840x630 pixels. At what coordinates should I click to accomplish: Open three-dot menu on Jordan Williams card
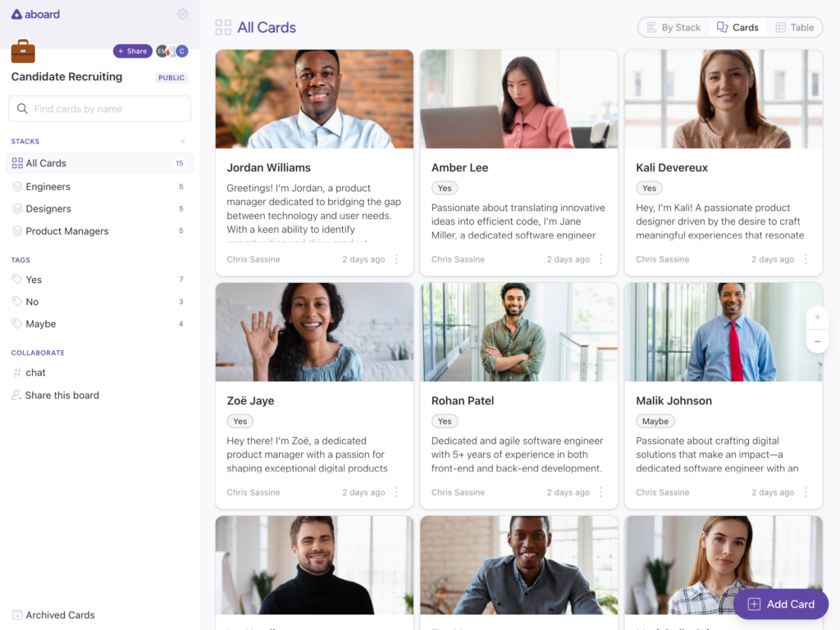coord(396,259)
